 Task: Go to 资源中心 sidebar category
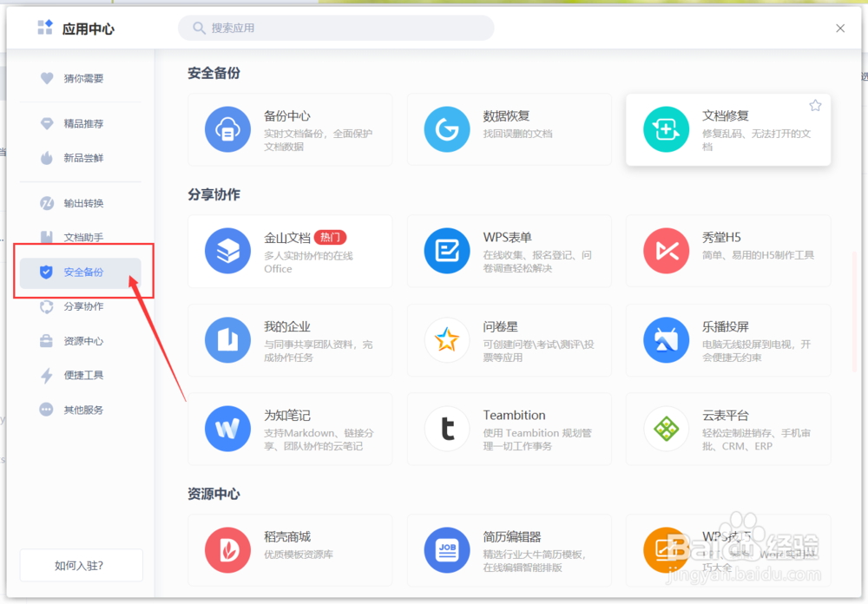80,341
